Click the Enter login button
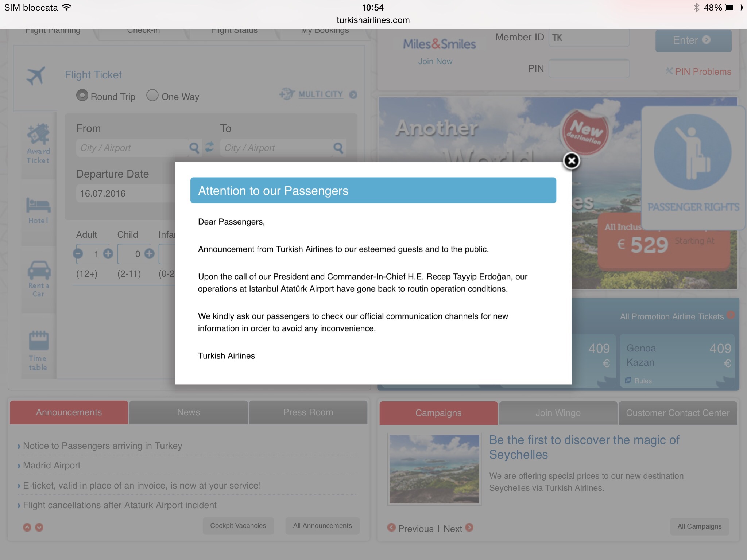The height and width of the screenshot is (560, 747). [x=693, y=40]
